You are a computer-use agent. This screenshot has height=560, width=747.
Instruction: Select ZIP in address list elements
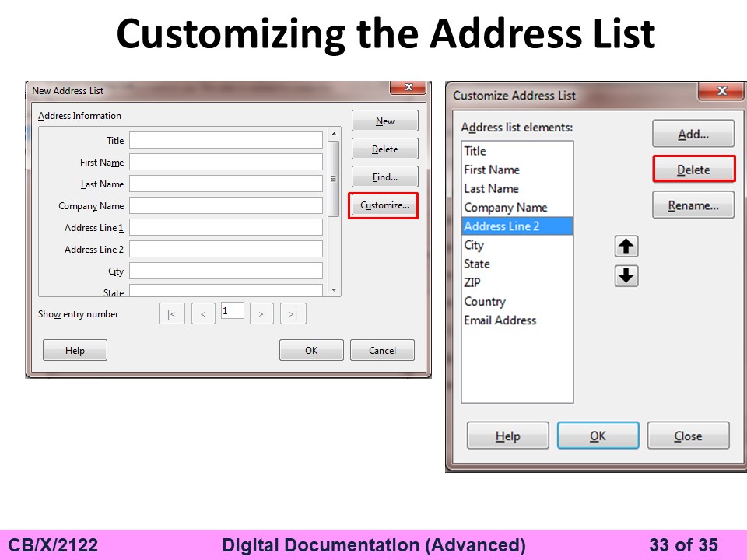coord(517,282)
